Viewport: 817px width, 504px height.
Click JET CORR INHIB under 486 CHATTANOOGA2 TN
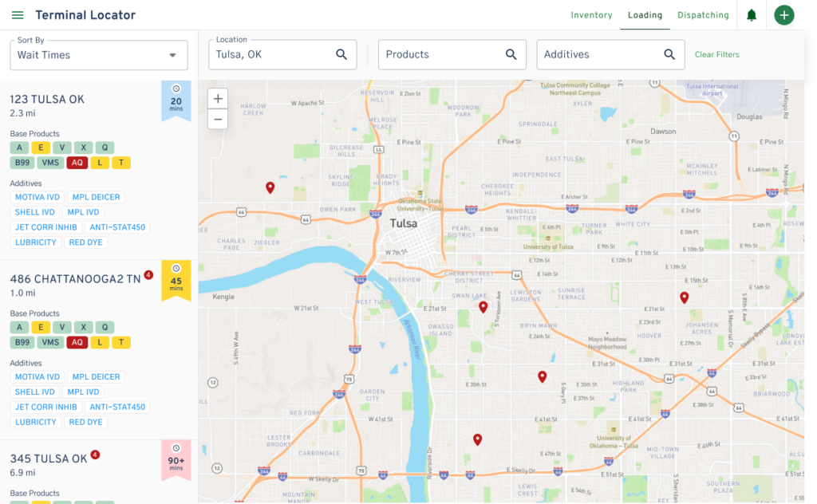click(45, 407)
